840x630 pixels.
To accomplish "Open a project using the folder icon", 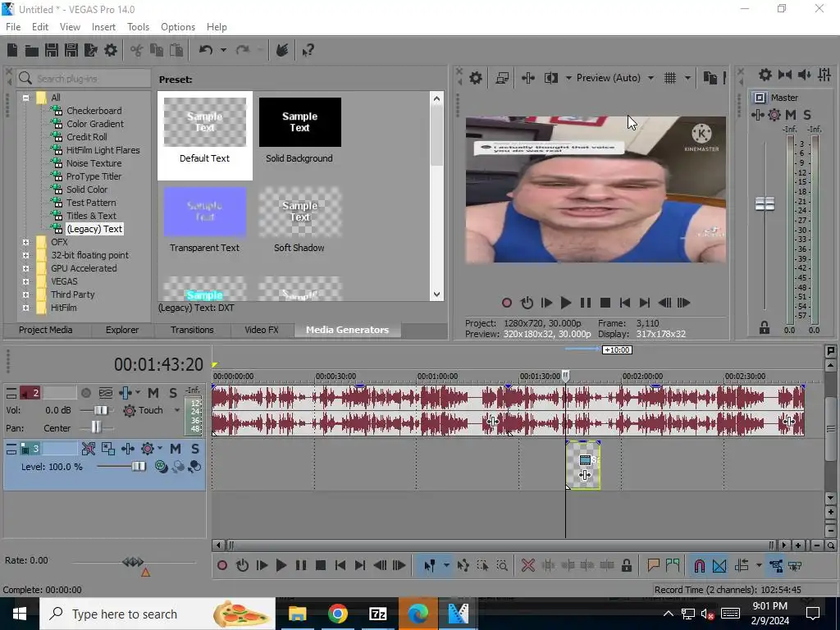I will tap(32, 50).
